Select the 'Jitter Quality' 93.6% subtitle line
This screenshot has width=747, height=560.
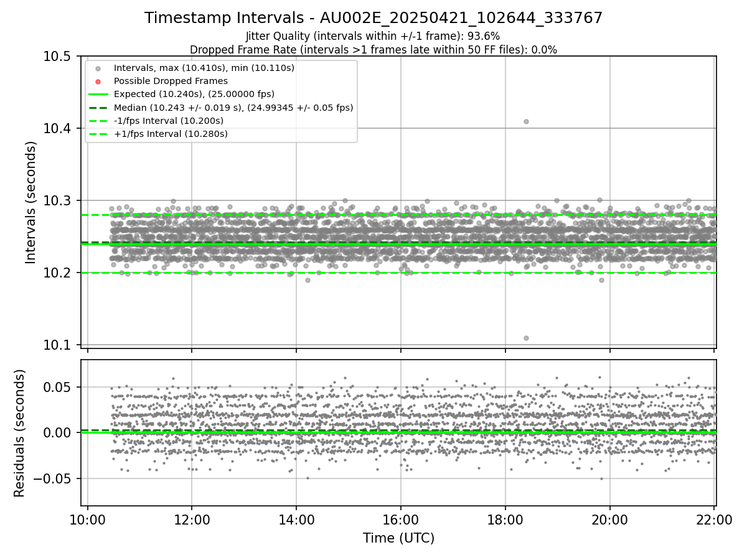pyautogui.click(x=373, y=36)
